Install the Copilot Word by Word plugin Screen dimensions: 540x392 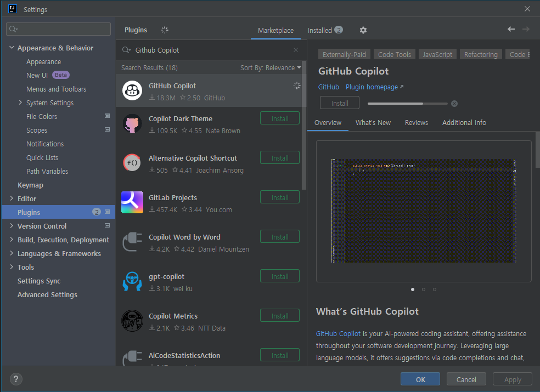tap(280, 237)
